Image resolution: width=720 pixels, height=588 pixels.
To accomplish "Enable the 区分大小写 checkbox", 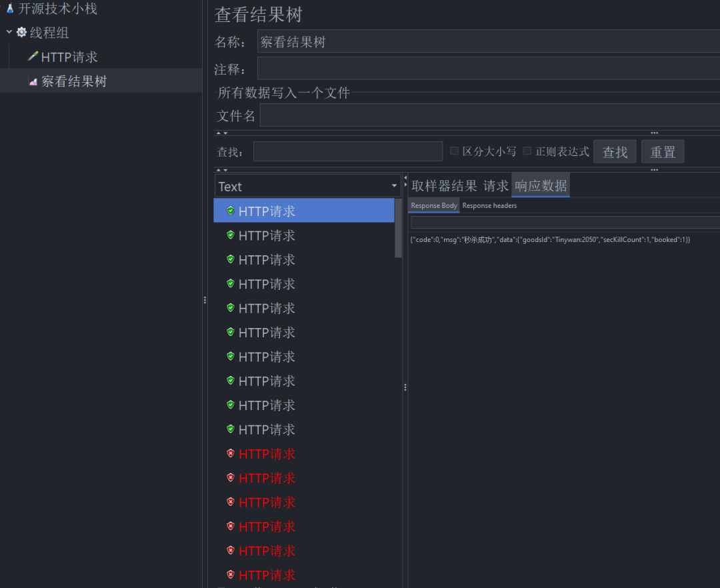I will pyautogui.click(x=454, y=151).
